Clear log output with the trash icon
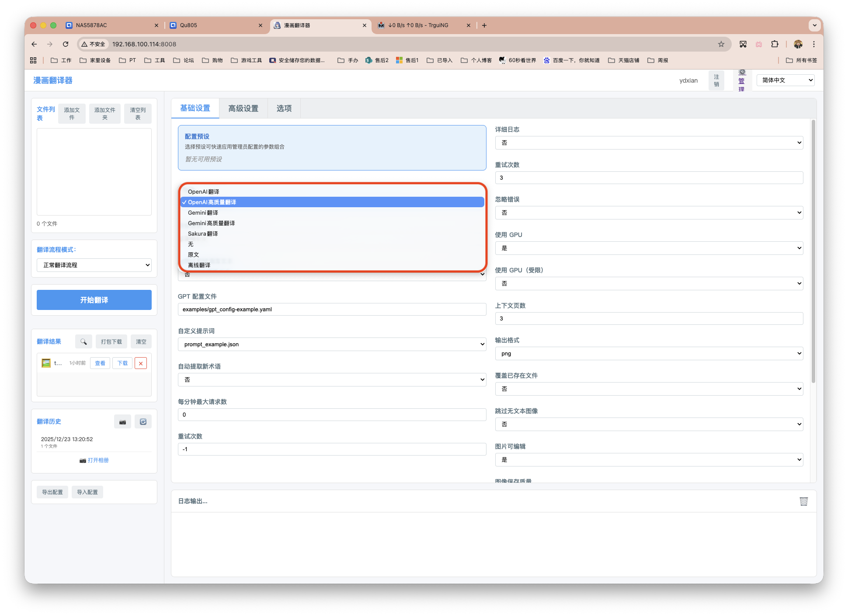 [803, 501]
